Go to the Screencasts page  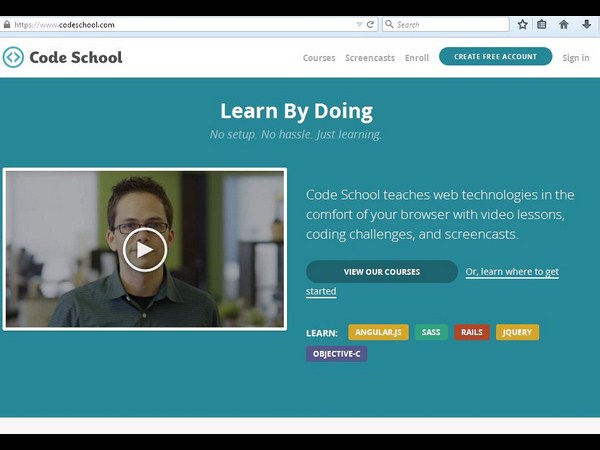pyautogui.click(x=370, y=58)
